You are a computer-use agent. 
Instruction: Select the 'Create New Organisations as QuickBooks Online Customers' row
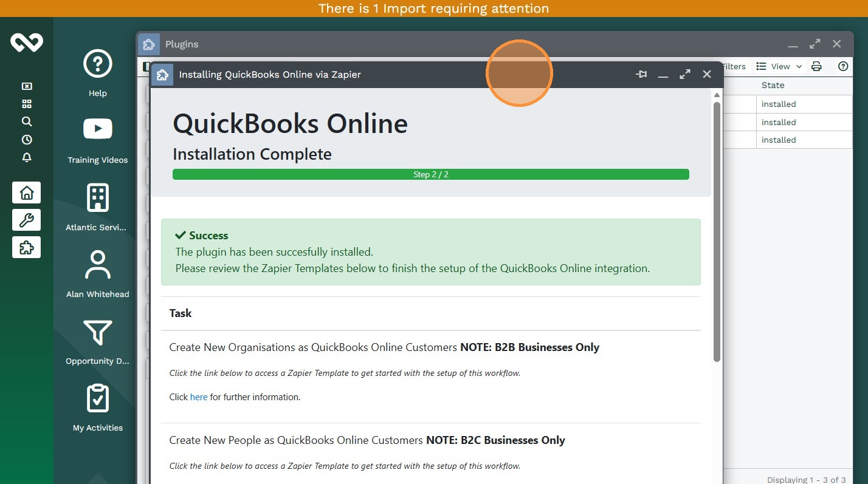click(431, 377)
